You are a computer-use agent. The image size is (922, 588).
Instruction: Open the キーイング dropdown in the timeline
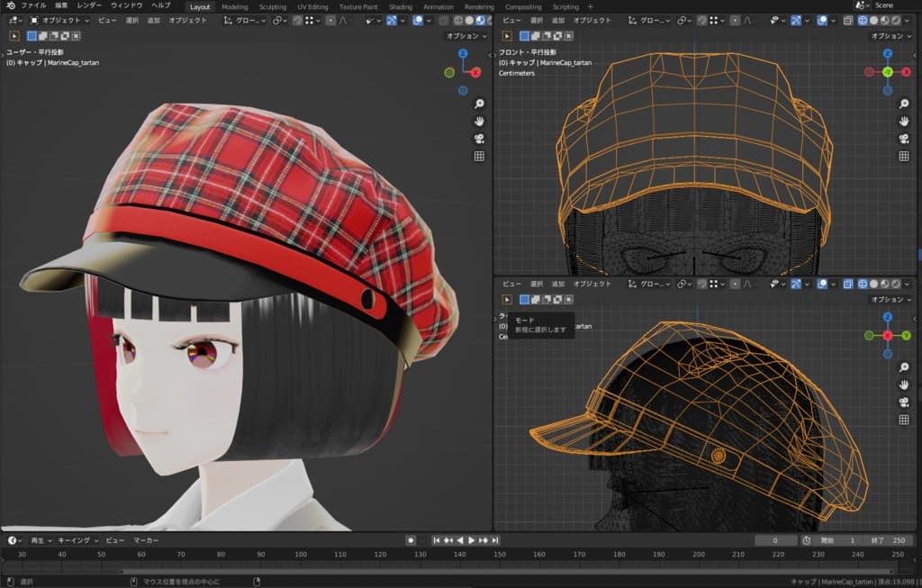(77, 540)
